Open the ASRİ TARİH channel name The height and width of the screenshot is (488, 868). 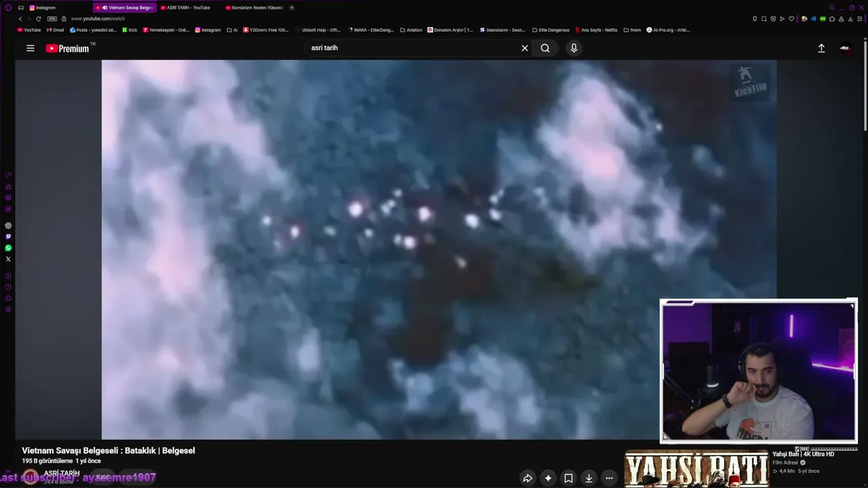click(62, 473)
